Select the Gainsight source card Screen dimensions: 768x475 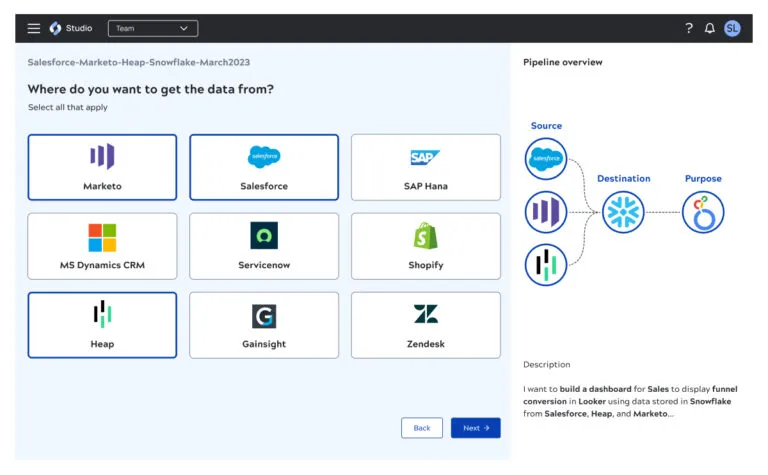pos(264,325)
